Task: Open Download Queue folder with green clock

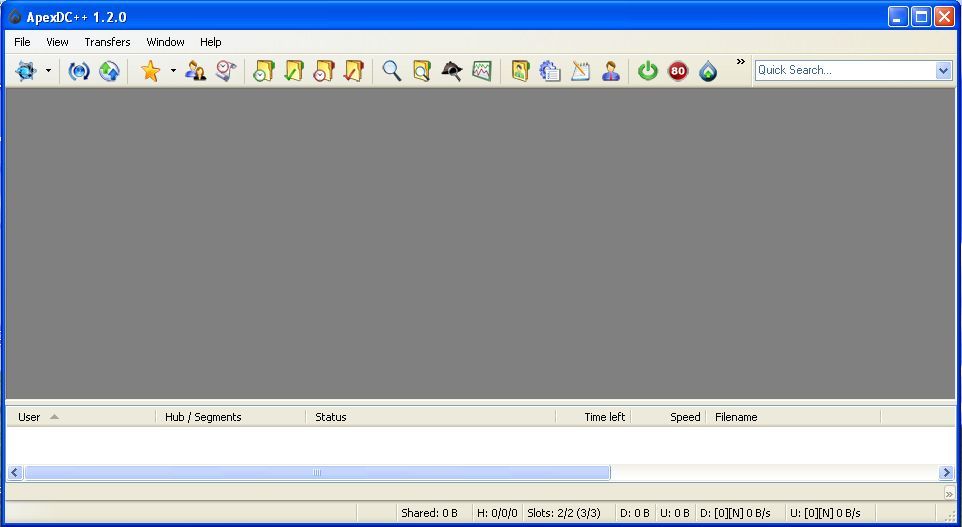Action: (x=264, y=71)
